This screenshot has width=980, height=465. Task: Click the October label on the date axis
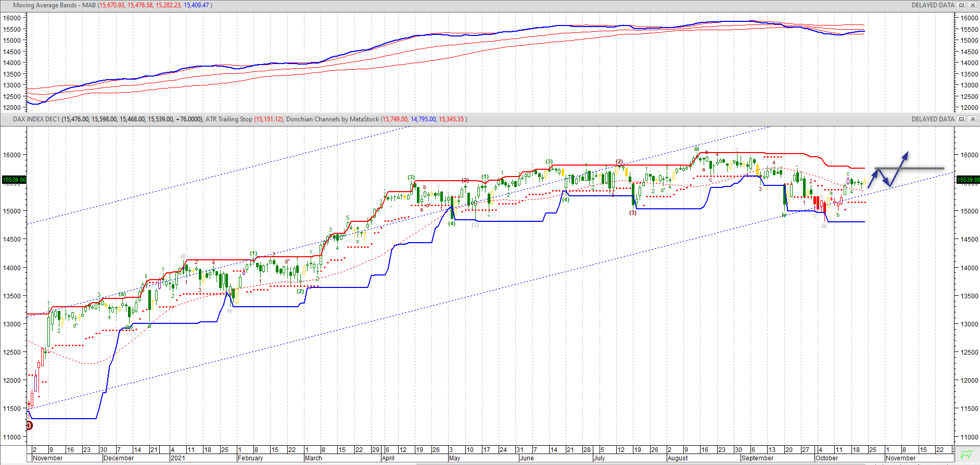click(827, 458)
